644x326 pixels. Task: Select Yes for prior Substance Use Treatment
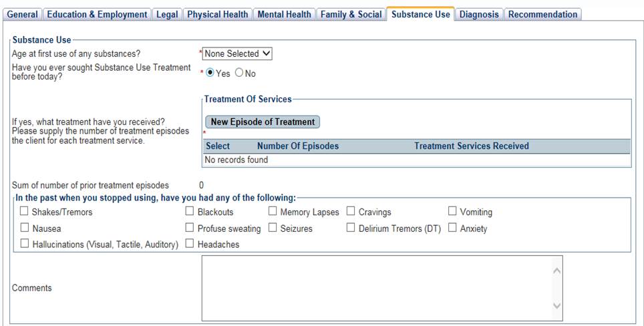tap(210, 73)
